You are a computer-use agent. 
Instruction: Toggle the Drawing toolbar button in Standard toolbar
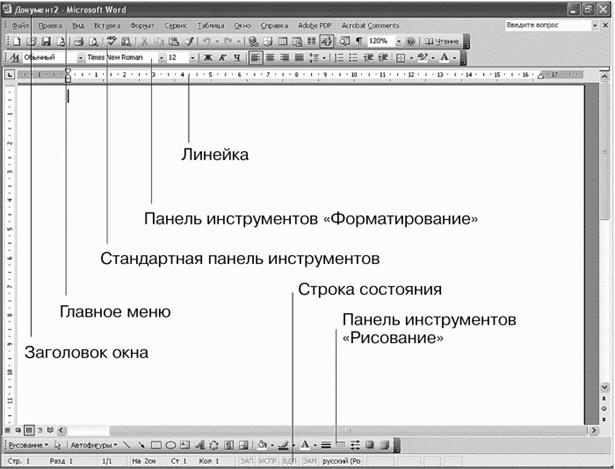click(326, 41)
